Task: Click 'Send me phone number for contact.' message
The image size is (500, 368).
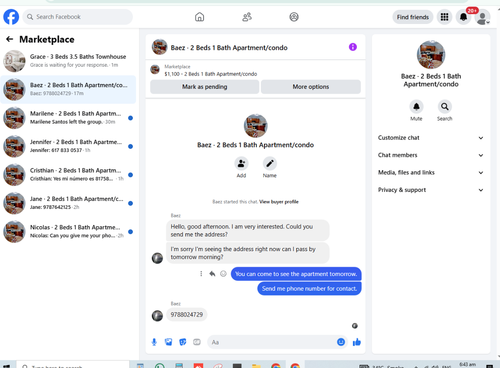Action: click(x=309, y=289)
